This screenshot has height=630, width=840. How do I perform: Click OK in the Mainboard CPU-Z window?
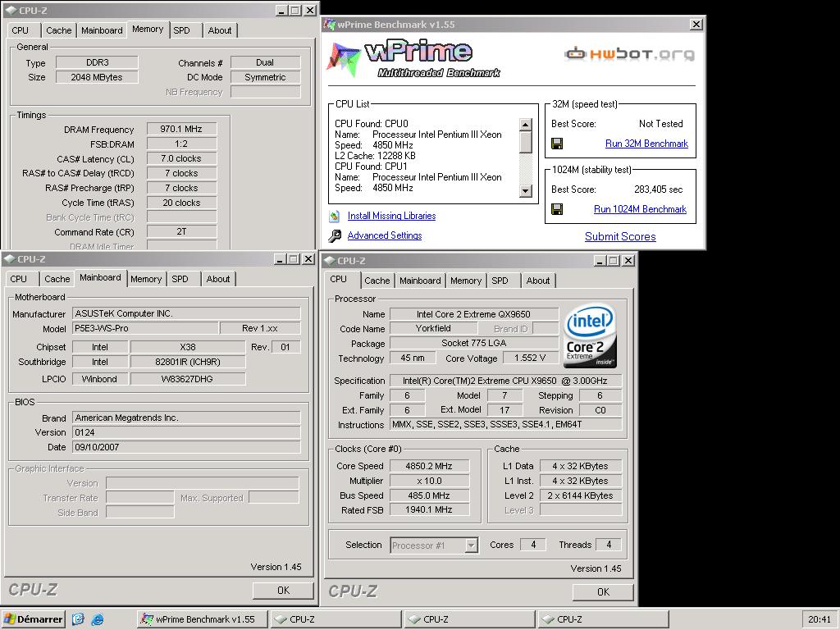click(x=283, y=591)
